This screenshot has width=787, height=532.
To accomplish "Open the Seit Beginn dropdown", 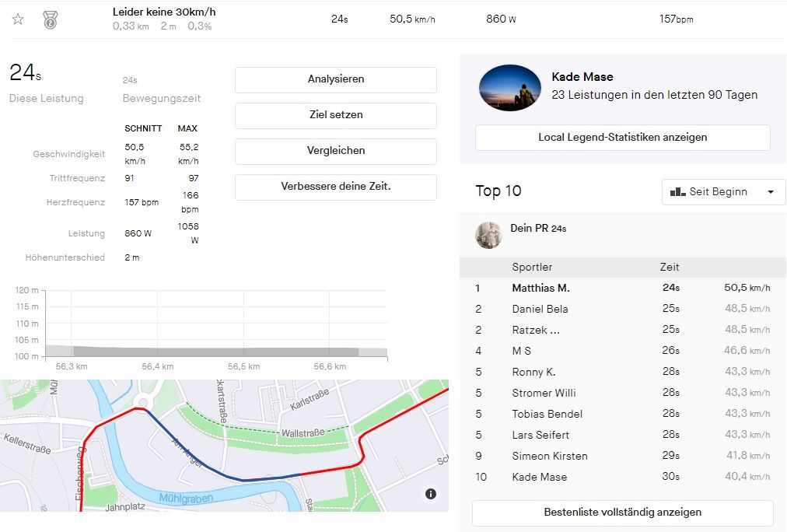I will [x=723, y=192].
